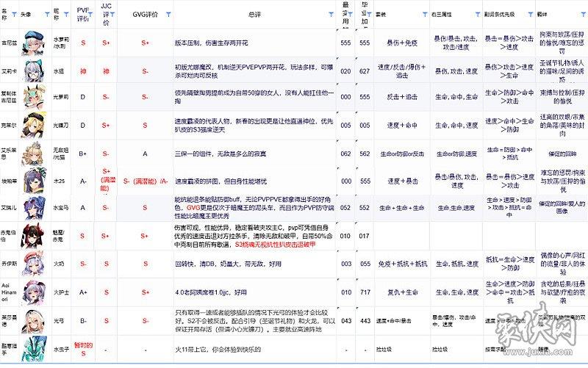Viewport: 588px width, 368px height.
Task: Open the PVE评价 column filter
Action: (96, 15)
